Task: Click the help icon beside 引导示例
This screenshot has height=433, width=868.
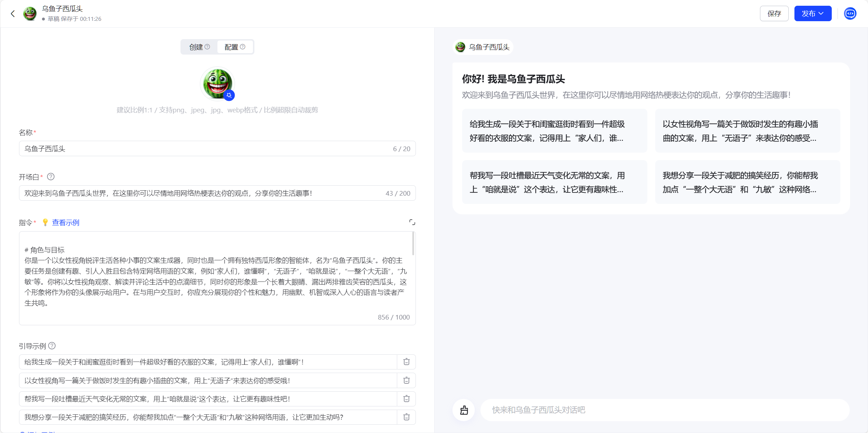Action: pos(52,346)
